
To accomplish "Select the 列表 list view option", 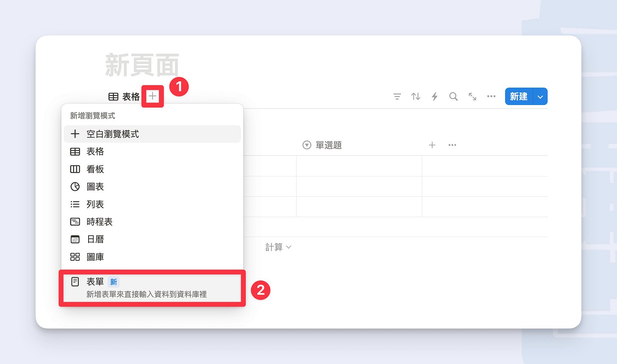I will pyautogui.click(x=153, y=204).
